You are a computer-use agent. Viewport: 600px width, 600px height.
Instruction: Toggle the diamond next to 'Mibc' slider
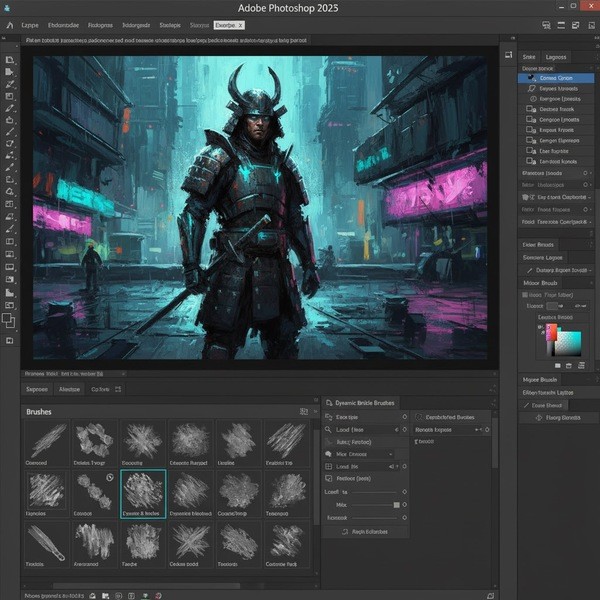pos(404,505)
